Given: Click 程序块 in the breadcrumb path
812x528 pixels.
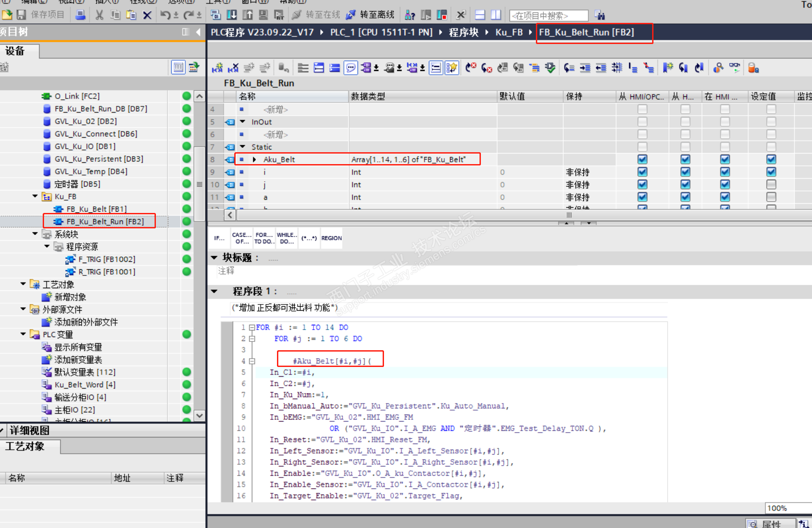Looking at the screenshot, I should [464, 32].
